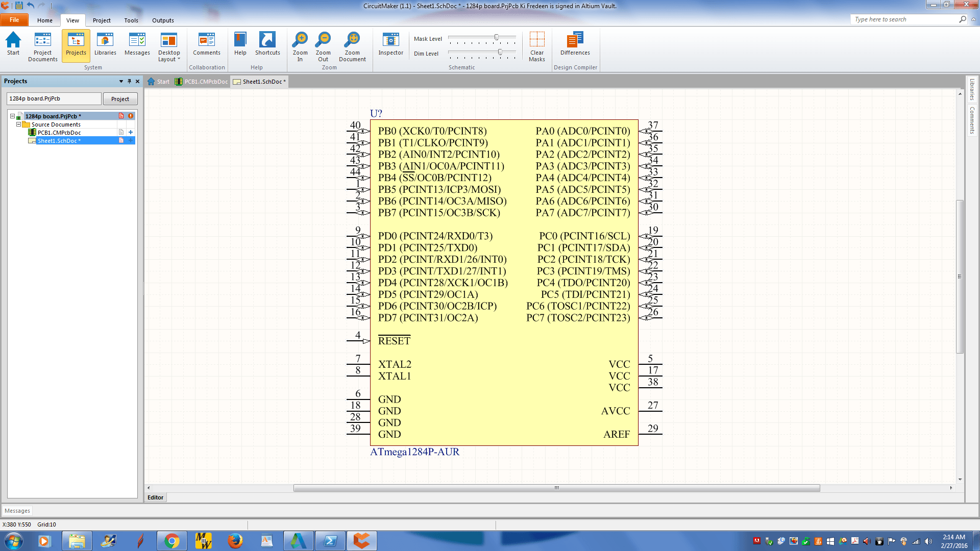The height and width of the screenshot is (551, 980).
Task: Click the RESET pin label on the chip
Action: pyautogui.click(x=394, y=341)
